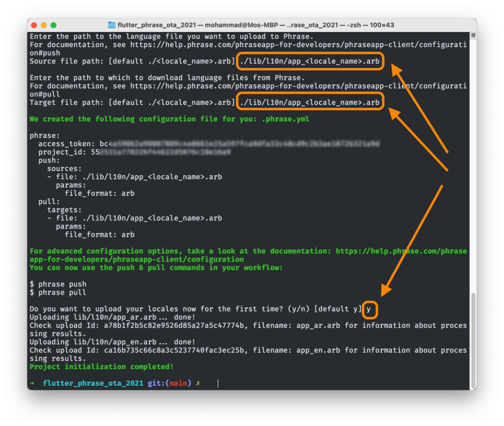Click the 'targets:' line
Image resolution: width=504 pixels, height=426 pixels.
[64, 210]
